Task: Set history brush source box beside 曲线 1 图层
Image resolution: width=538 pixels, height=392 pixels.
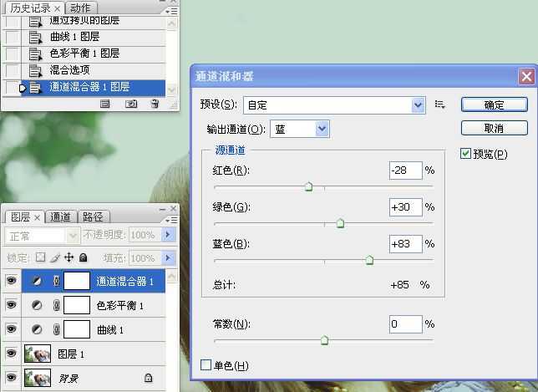Action: pos(13,37)
